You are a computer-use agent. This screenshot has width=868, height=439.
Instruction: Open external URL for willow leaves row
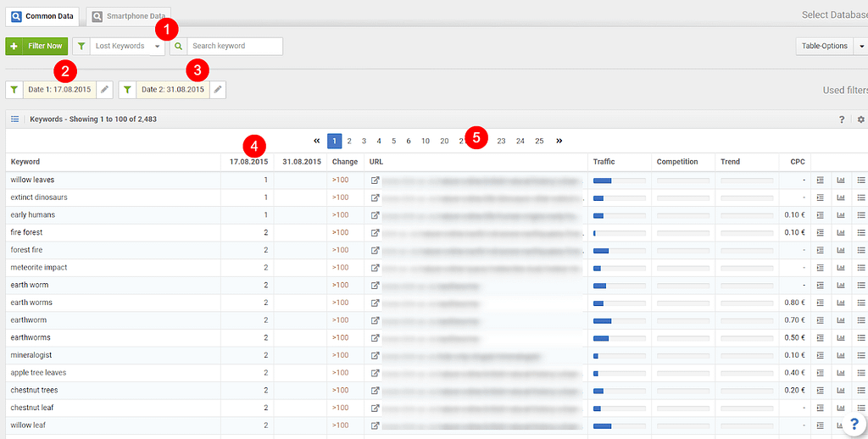[x=375, y=181]
